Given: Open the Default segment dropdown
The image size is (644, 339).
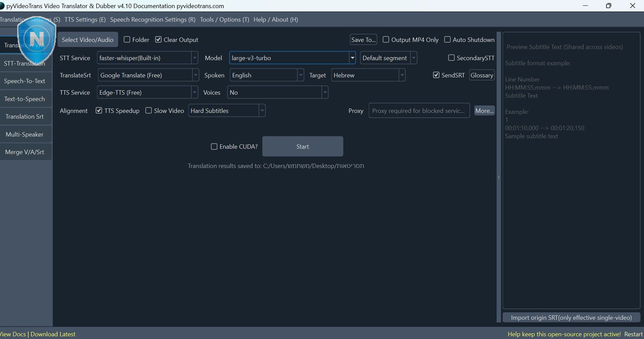Looking at the screenshot, I should pyautogui.click(x=389, y=58).
